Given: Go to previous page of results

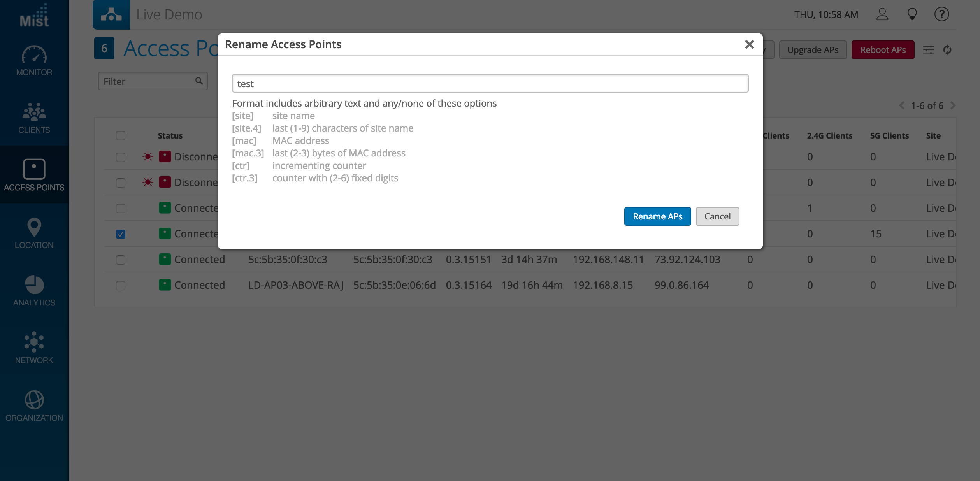Looking at the screenshot, I should tap(902, 105).
